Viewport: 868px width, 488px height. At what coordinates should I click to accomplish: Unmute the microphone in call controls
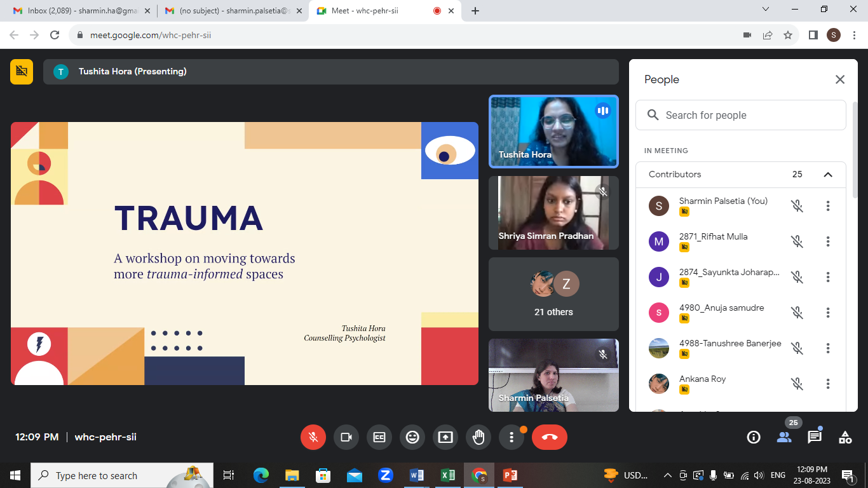coord(313,437)
